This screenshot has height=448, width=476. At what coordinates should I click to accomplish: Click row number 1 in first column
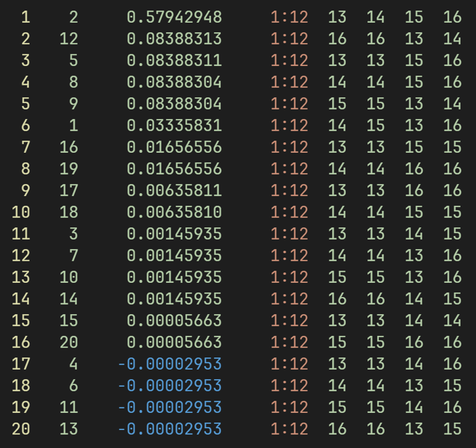click(x=25, y=17)
